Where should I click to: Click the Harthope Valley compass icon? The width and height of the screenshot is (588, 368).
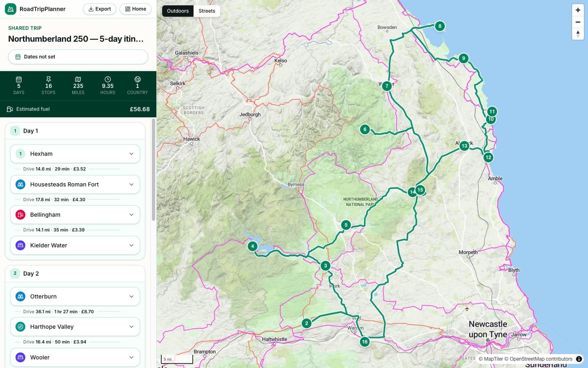[x=20, y=327]
